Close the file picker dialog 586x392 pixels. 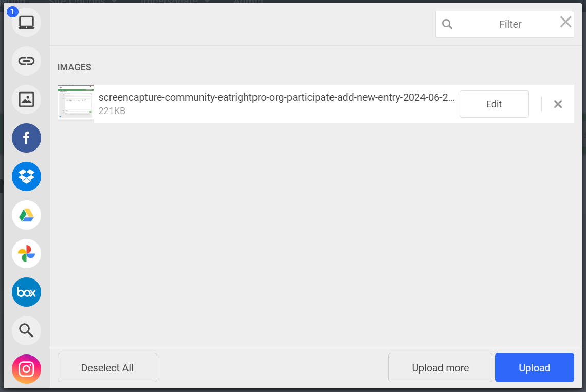565,22
